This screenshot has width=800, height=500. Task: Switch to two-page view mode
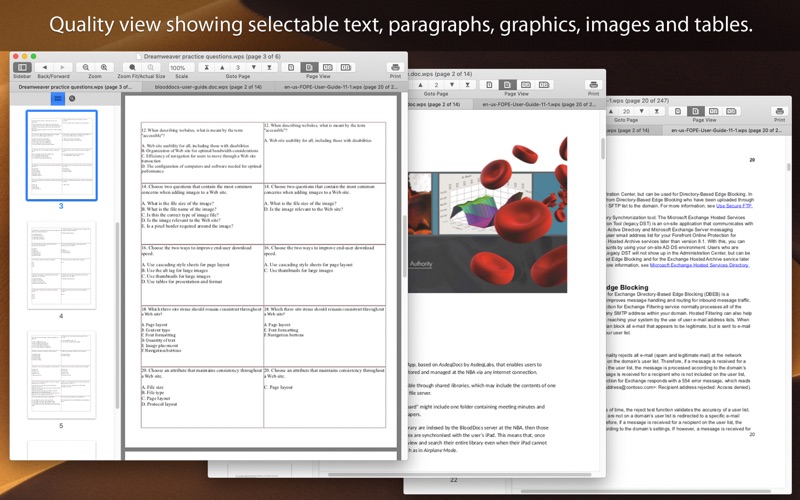click(328, 67)
